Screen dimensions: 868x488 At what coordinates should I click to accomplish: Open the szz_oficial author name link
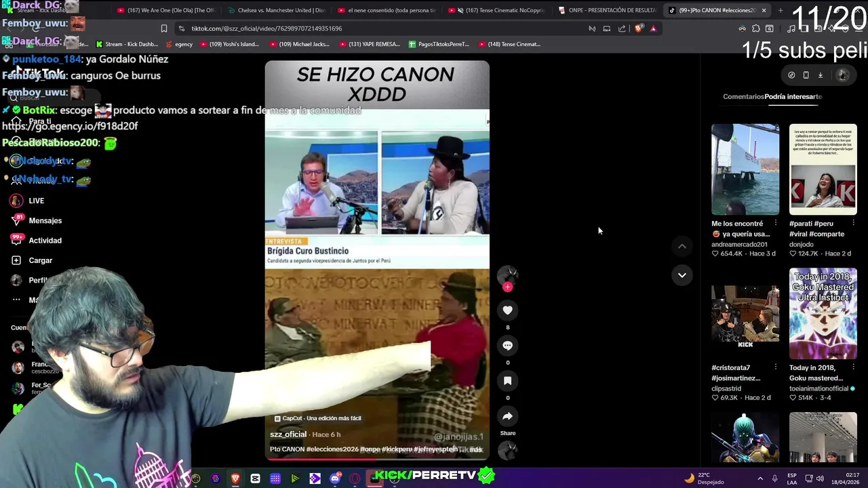click(x=288, y=434)
